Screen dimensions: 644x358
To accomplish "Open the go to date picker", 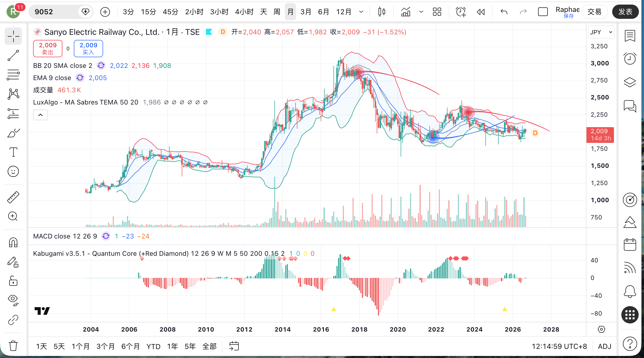I will 234,346.
